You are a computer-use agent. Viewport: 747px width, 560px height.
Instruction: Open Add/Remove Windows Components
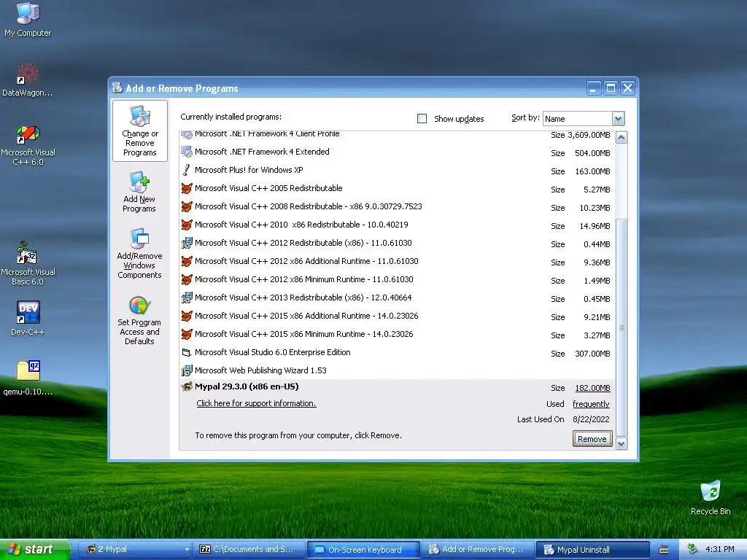[139, 253]
